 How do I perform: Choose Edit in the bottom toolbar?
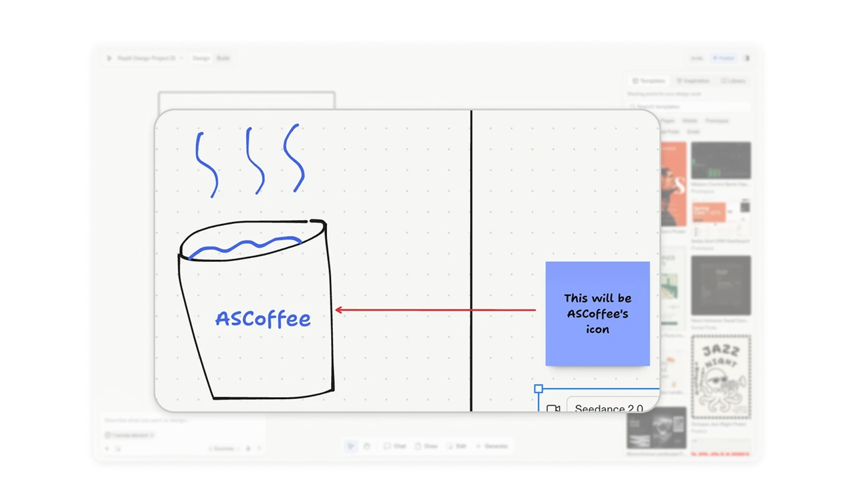click(x=457, y=446)
